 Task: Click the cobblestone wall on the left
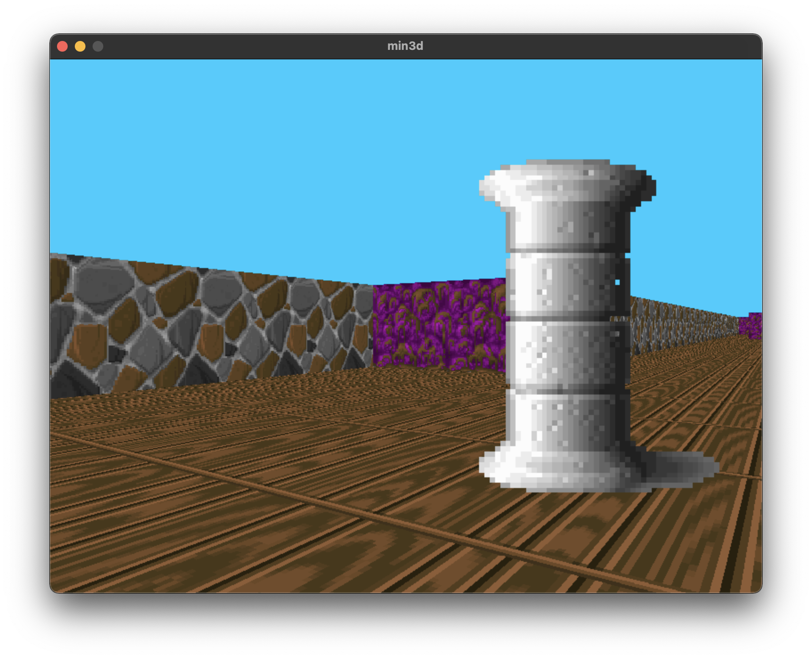[211, 325]
